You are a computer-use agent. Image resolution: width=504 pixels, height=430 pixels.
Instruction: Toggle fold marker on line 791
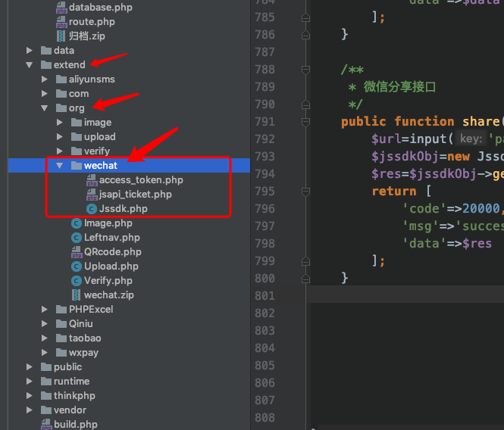305,122
